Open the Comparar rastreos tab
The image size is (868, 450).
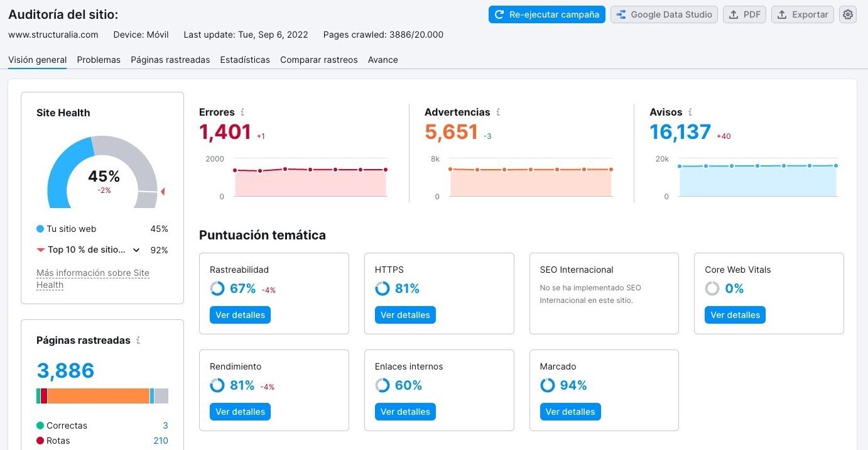(318, 60)
